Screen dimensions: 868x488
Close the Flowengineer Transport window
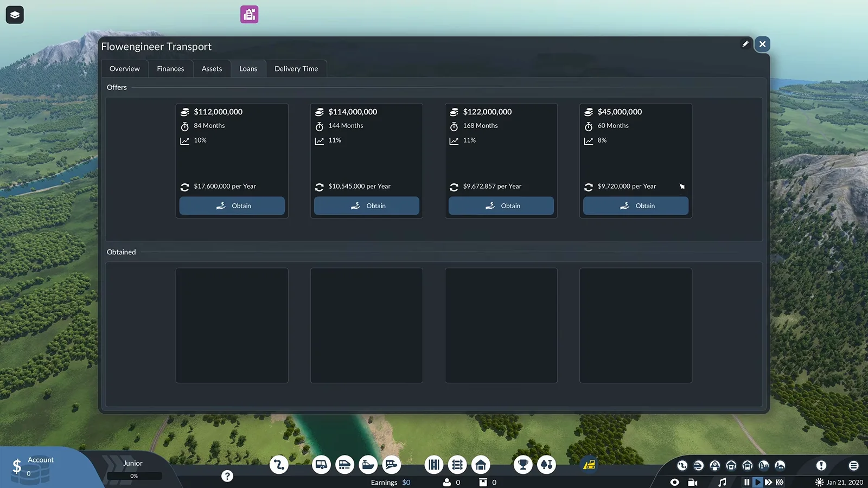762,44
